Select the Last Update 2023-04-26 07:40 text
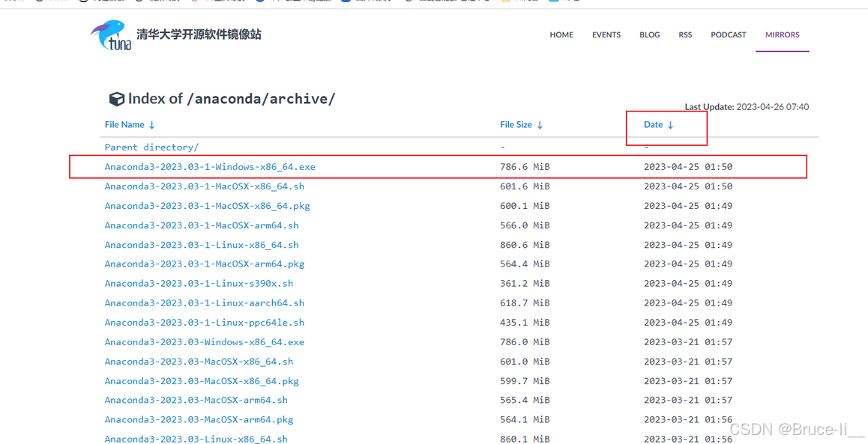 (x=747, y=107)
